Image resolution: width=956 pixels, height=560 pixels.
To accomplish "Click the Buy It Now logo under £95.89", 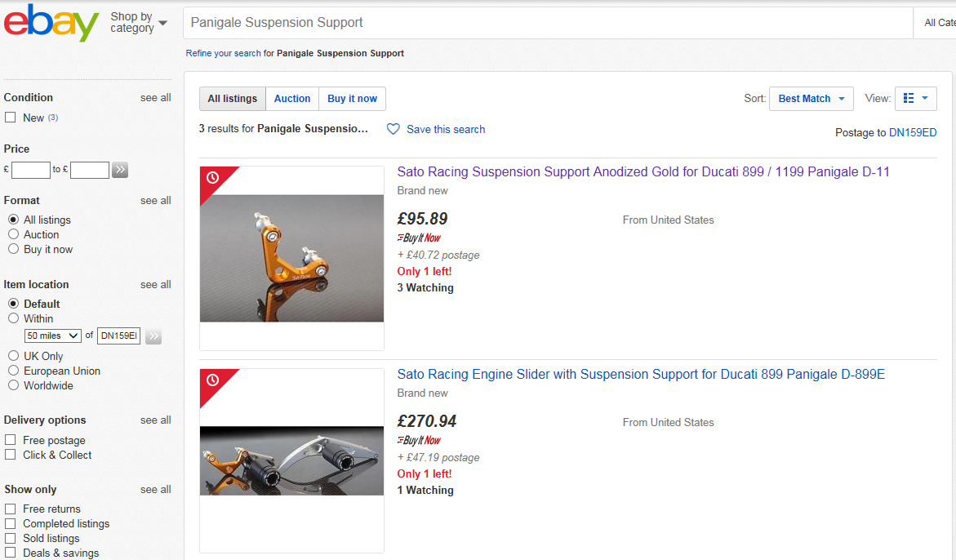I will click(x=419, y=238).
